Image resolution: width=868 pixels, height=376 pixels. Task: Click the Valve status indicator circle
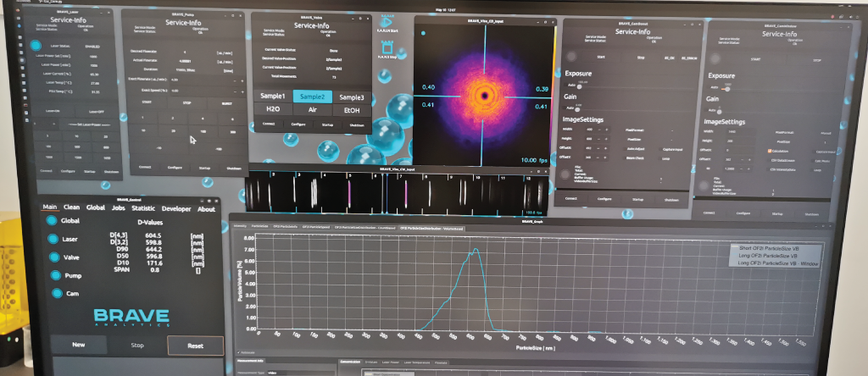tap(54, 258)
